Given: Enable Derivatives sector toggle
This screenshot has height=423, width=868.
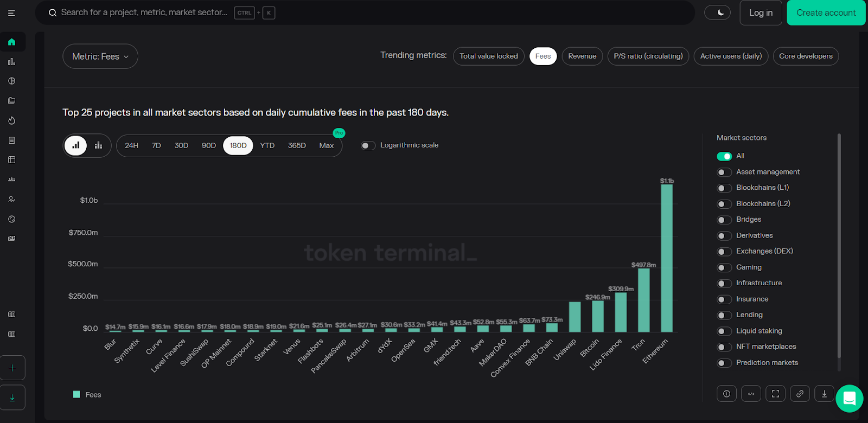Looking at the screenshot, I should tap(724, 236).
